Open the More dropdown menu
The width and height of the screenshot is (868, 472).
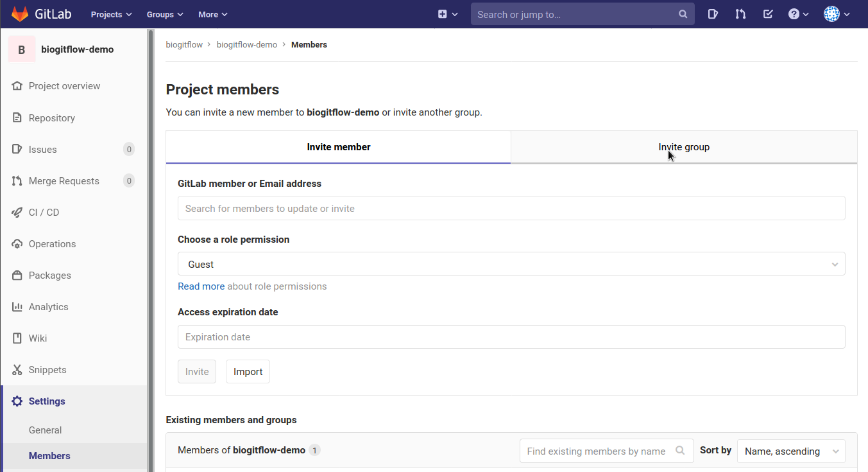[x=213, y=14]
